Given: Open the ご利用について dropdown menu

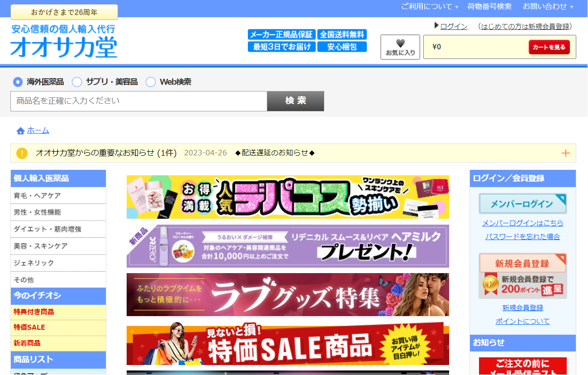Looking at the screenshot, I should (430, 7).
